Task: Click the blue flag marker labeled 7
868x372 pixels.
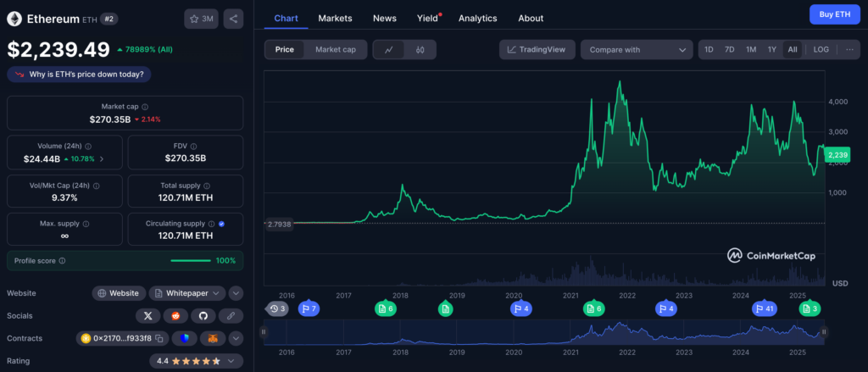Action: coord(309,309)
